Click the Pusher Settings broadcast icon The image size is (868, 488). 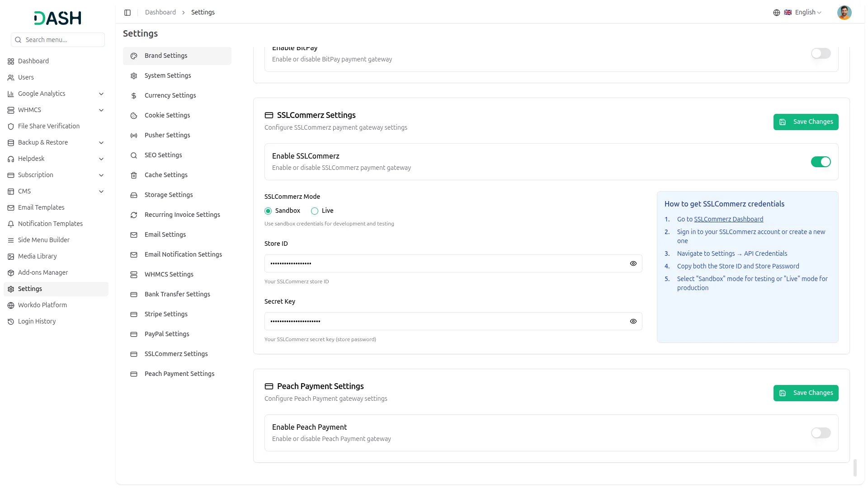tap(134, 136)
